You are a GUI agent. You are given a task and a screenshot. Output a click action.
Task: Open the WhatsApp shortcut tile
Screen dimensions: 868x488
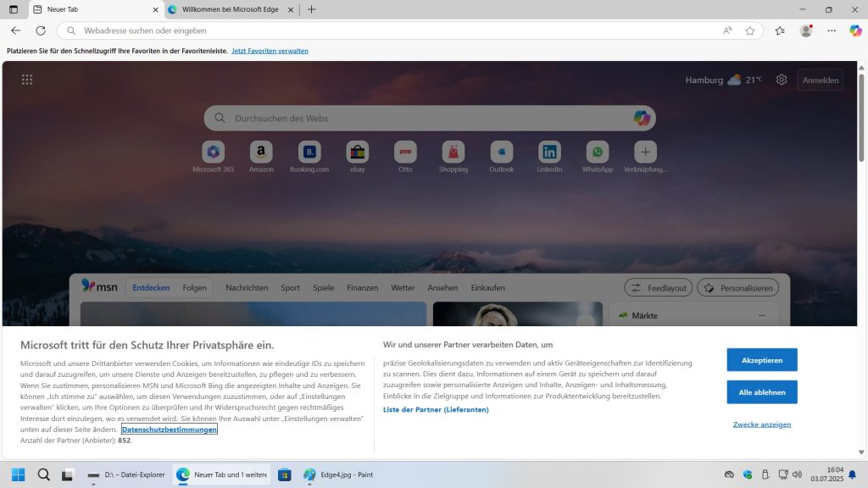click(x=598, y=152)
